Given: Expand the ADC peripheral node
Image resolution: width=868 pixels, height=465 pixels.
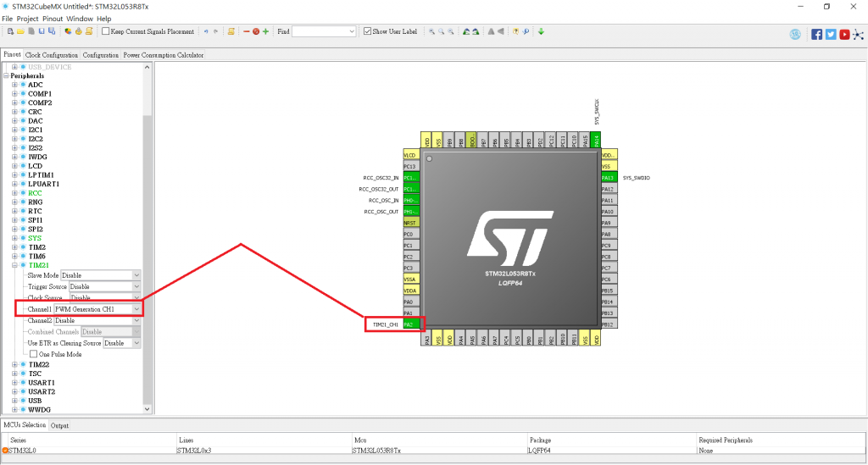Looking at the screenshot, I should pyautogui.click(x=15, y=85).
